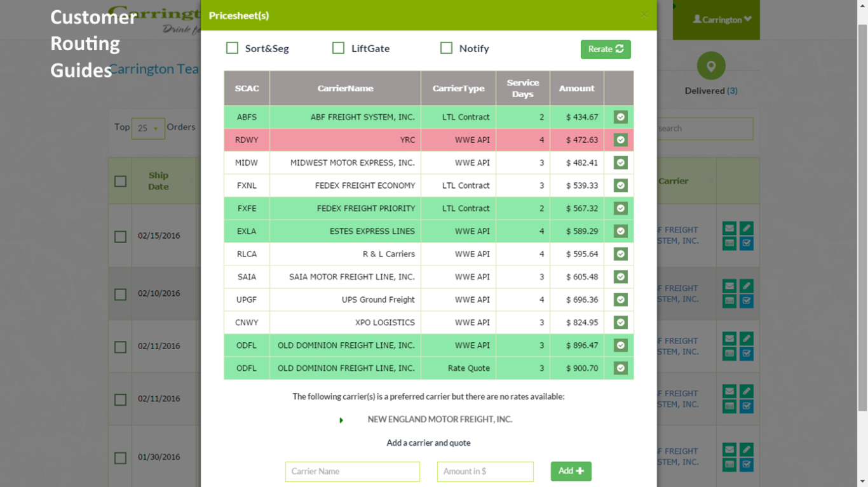Open the Top 25 orders dropdown
Image resolution: width=868 pixels, height=487 pixels.
[148, 128]
